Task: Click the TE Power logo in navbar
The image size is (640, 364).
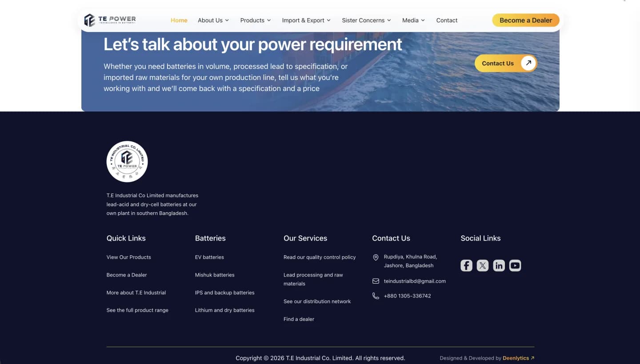Action: pyautogui.click(x=110, y=20)
